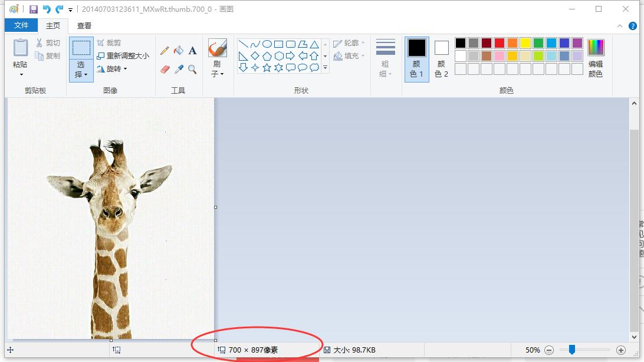Screen dimensions: 644x362
Task: Select the Pencil tool
Action: [163, 51]
